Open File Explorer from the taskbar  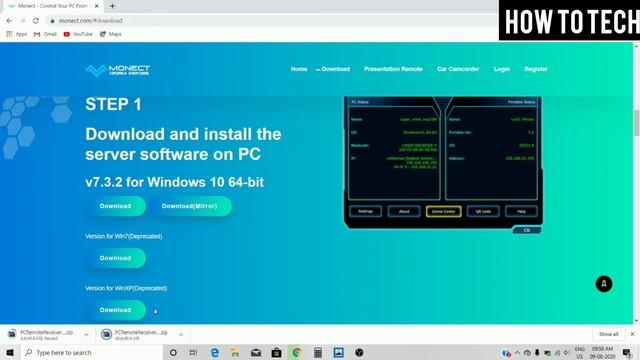[x=235, y=352]
